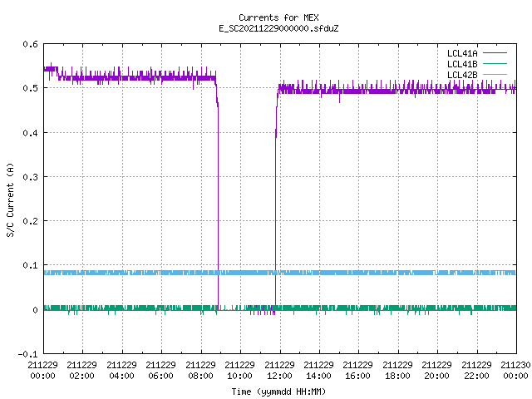The image size is (532, 399).
Task: Click the y-axis tick value 0.1
Action: [x=30, y=265]
